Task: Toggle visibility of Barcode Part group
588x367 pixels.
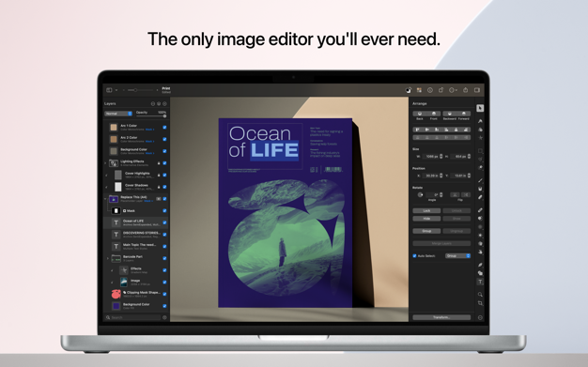Action: tap(164, 258)
